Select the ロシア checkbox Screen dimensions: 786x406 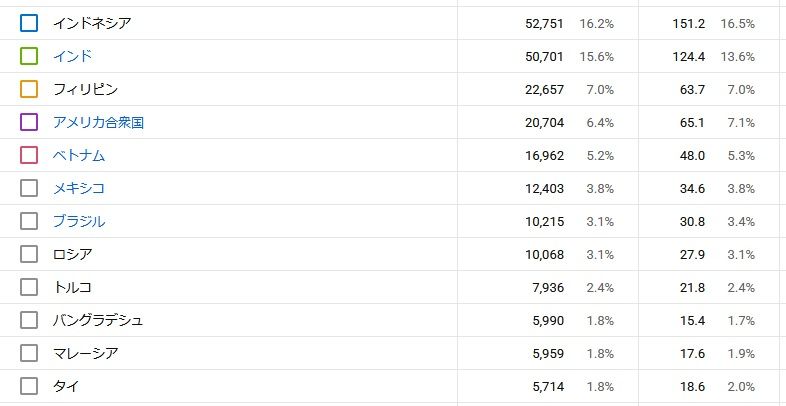click(x=29, y=254)
